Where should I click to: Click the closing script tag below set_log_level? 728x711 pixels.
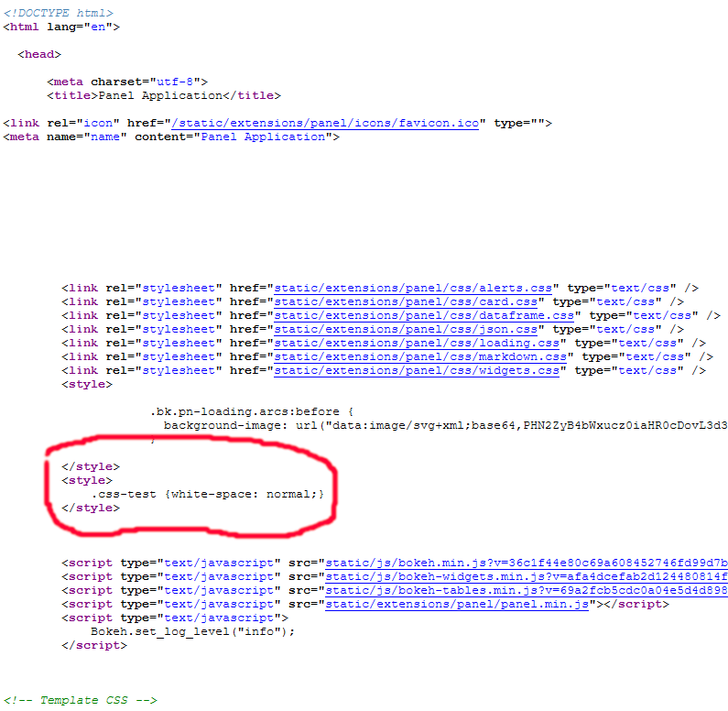pyautogui.click(x=94, y=646)
